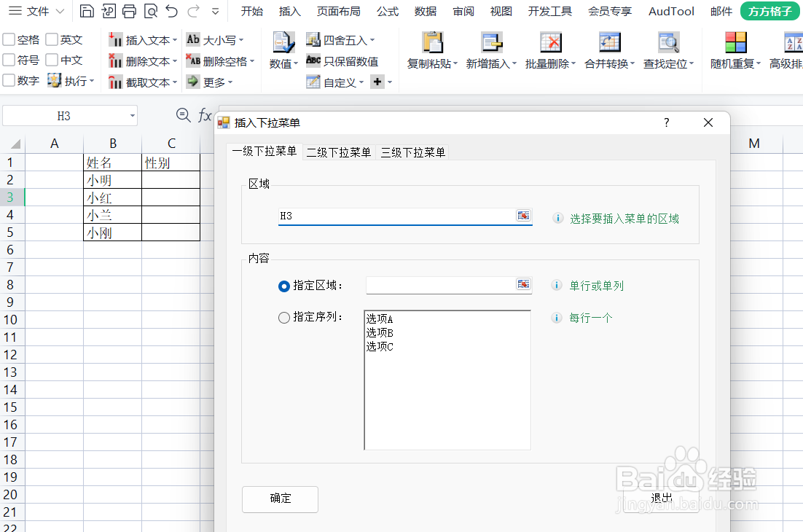
Task: Click the 查找定位 magnifier icon
Action: (x=668, y=42)
